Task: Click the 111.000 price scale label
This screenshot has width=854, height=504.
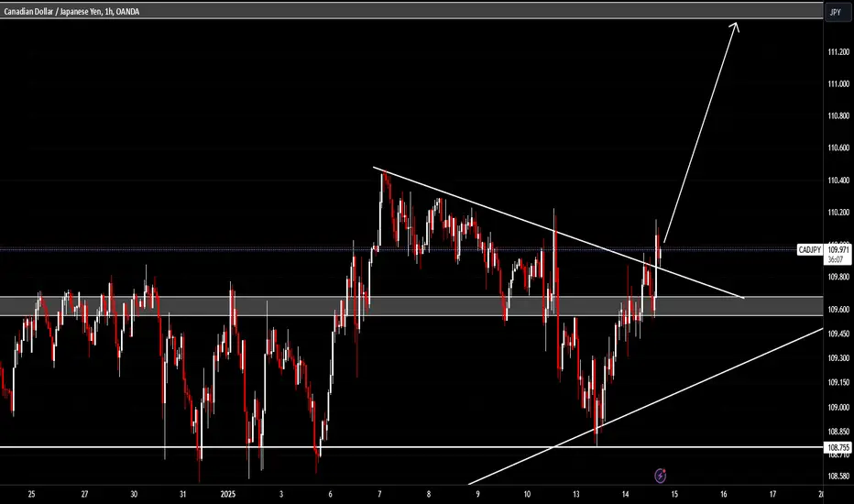Action: tap(838, 84)
